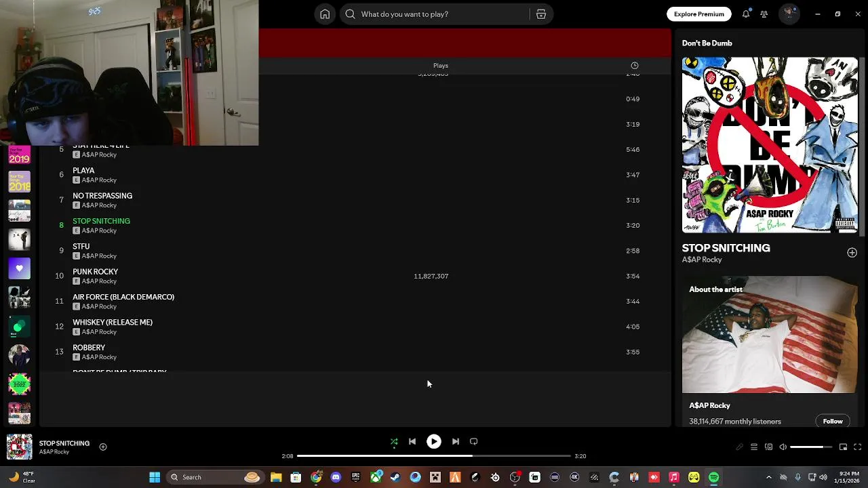Click Spotify icon in the taskbar
The height and width of the screenshot is (488, 868).
pos(714,477)
